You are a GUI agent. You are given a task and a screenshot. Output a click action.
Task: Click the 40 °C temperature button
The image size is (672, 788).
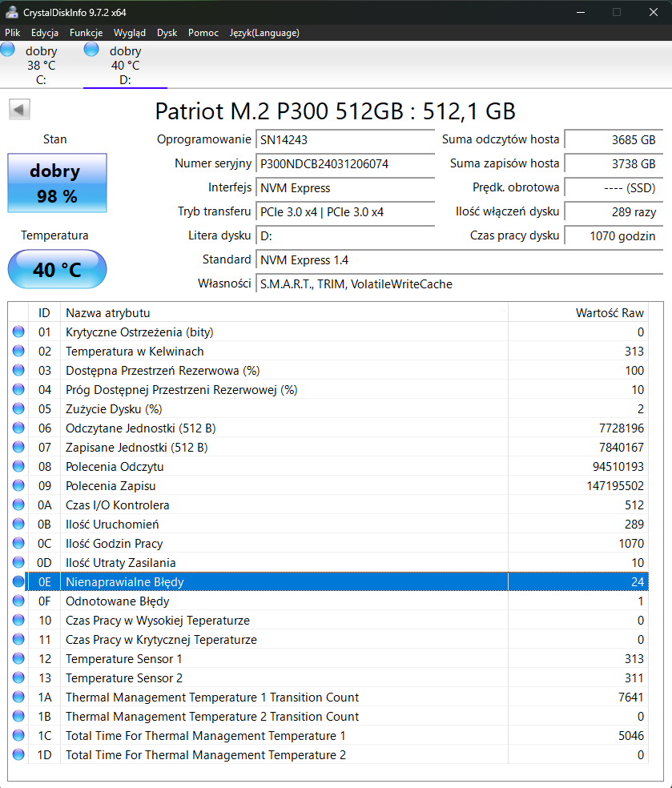57,270
